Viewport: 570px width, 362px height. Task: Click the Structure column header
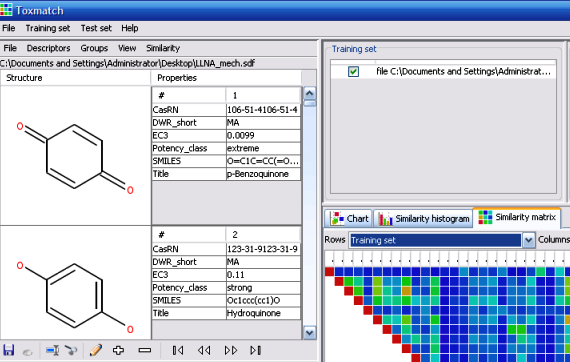76,78
